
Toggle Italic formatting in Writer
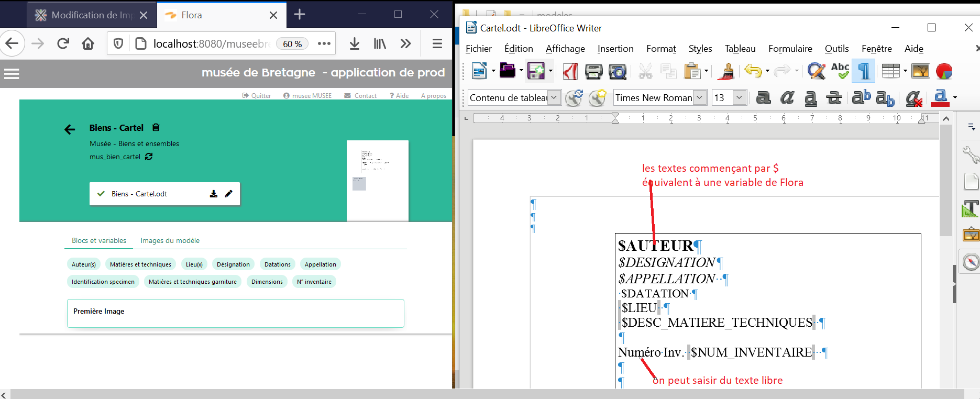click(787, 97)
